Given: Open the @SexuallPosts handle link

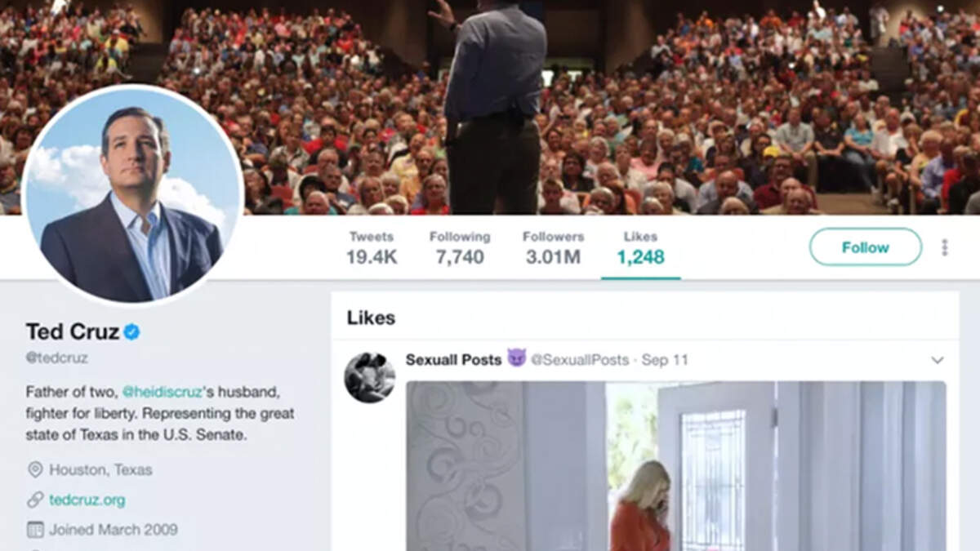Looking at the screenshot, I should 580,359.
